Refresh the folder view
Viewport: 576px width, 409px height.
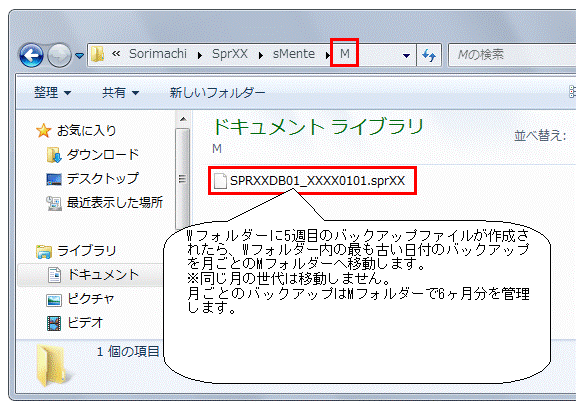click(429, 55)
